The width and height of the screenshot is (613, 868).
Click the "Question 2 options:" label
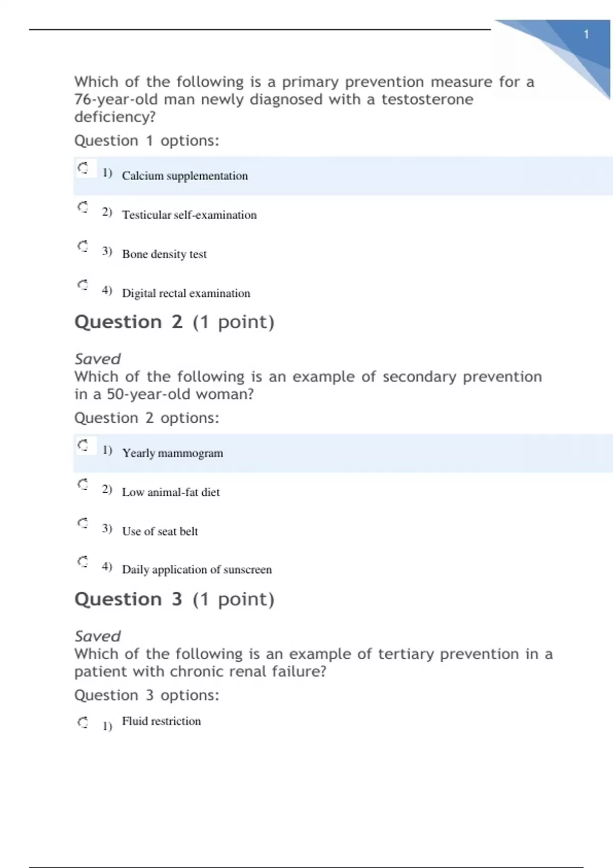coord(147,418)
